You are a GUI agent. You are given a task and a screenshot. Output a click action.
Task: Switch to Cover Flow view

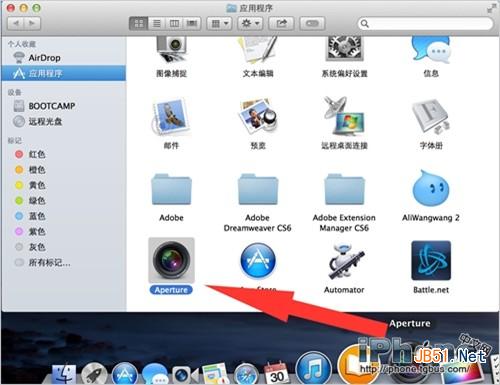192,23
